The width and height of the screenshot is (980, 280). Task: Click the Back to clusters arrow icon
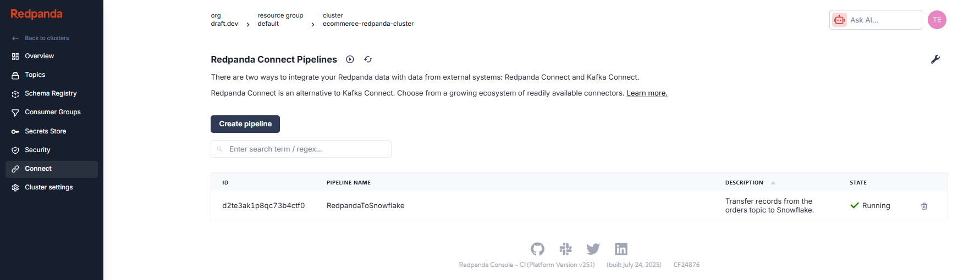(15, 38)
